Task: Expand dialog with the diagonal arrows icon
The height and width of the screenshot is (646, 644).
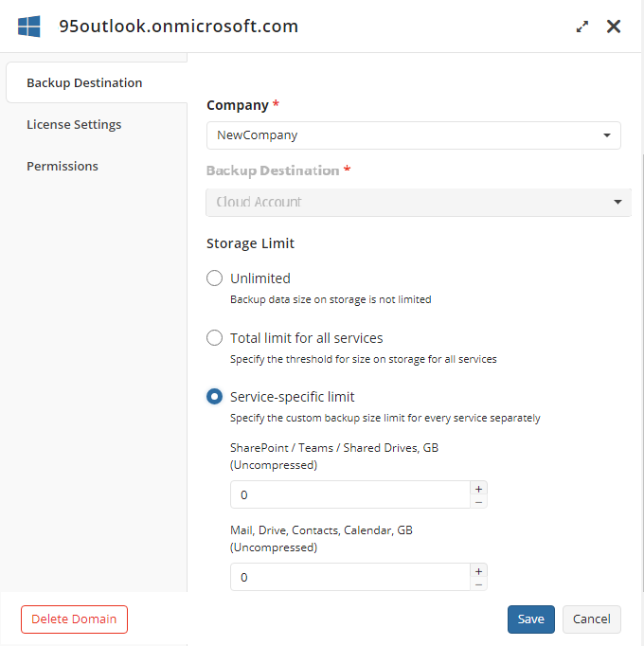Action: 582,27
